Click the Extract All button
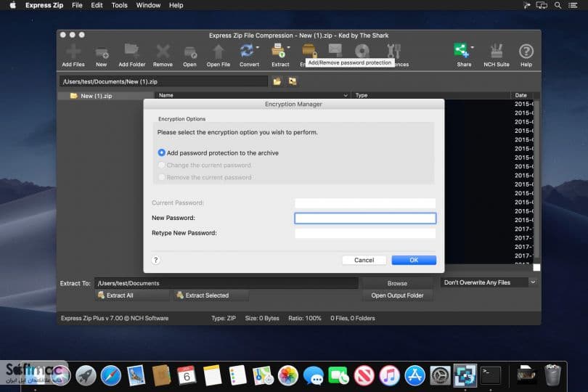This screenshot has height=392, width=588. (x=132, y=295)
